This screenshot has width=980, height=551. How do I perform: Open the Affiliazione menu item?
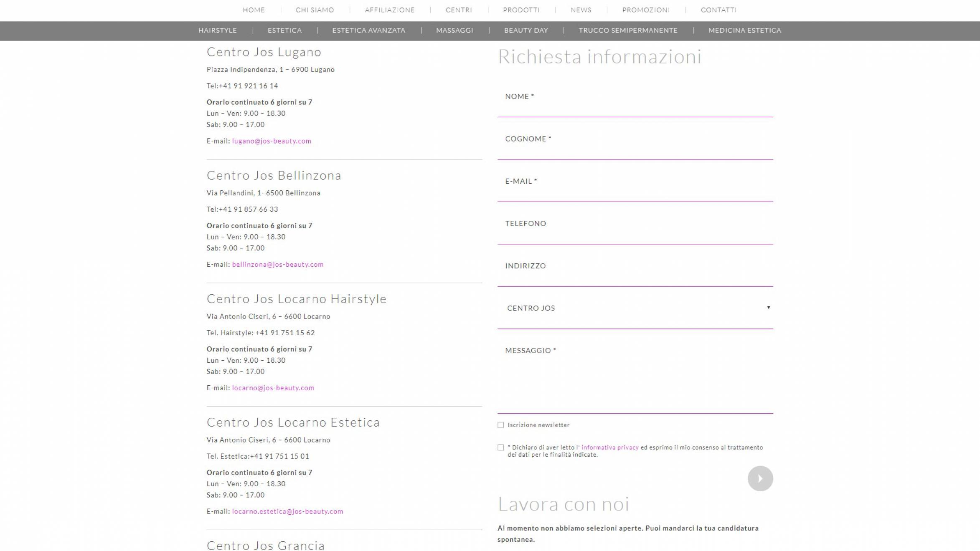[x=390, y=10]
